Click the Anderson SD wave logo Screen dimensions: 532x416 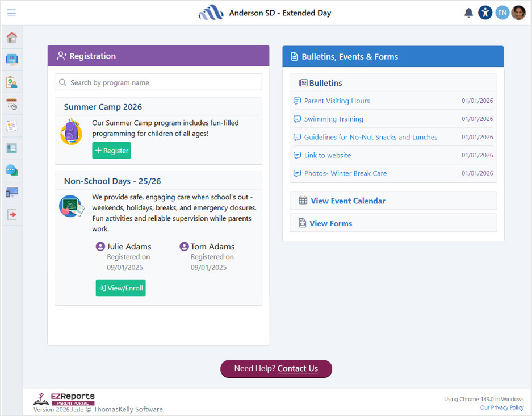point(211,13)
